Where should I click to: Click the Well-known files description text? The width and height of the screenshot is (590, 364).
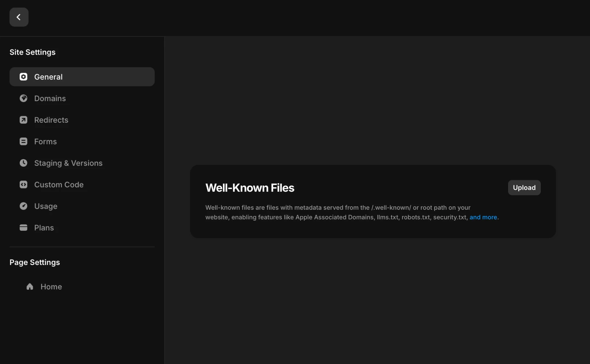click(352, 212)
